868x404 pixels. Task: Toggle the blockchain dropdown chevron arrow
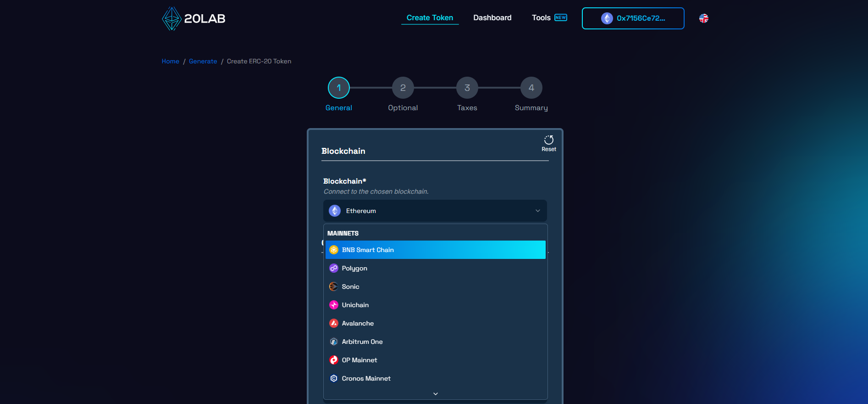[x=538, y=211]
